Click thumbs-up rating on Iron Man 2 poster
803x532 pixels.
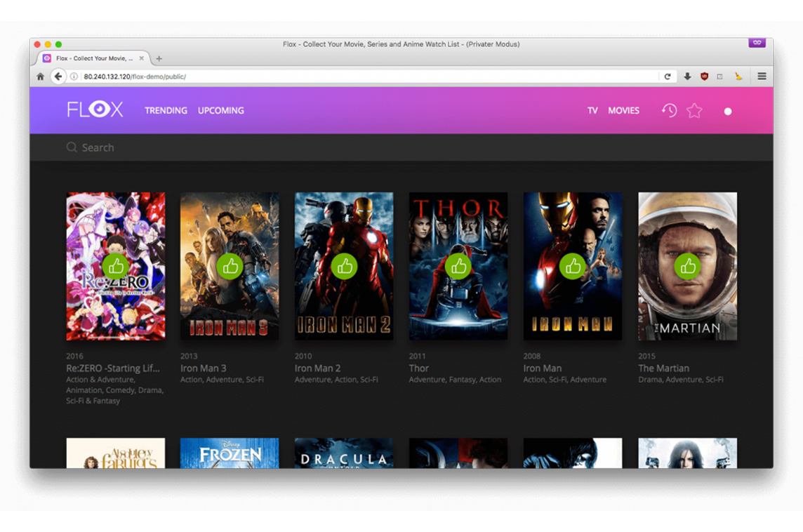(344, 266)
